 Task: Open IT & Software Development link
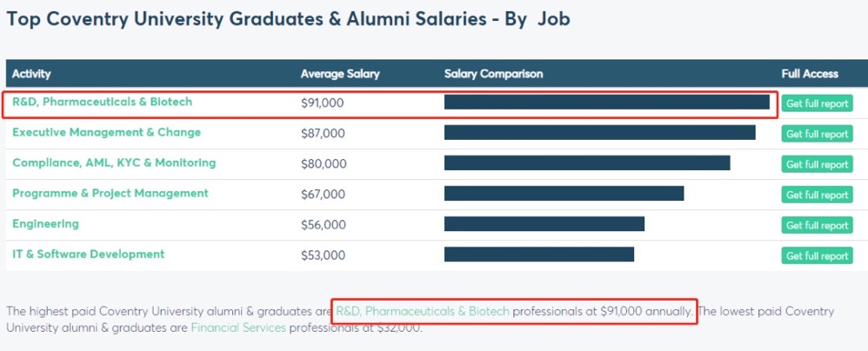(x=88, y=255)
